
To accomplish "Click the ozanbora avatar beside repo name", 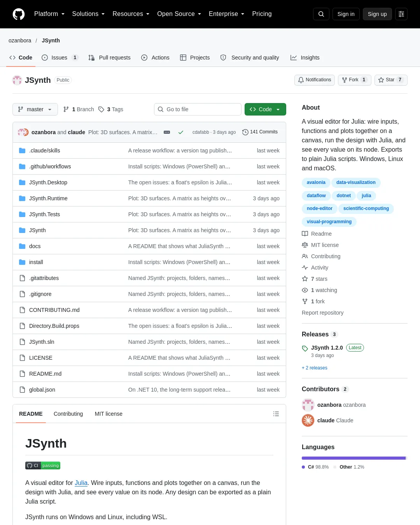I will [17, 80].
